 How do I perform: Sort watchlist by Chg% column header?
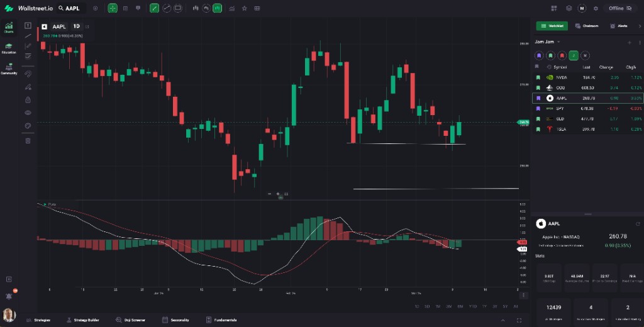point(630,67)
